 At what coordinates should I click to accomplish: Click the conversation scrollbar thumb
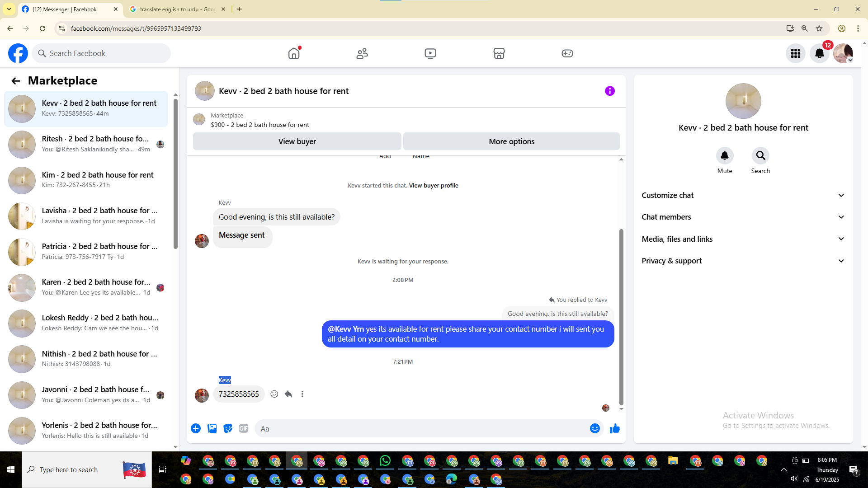tap(621, 317)
